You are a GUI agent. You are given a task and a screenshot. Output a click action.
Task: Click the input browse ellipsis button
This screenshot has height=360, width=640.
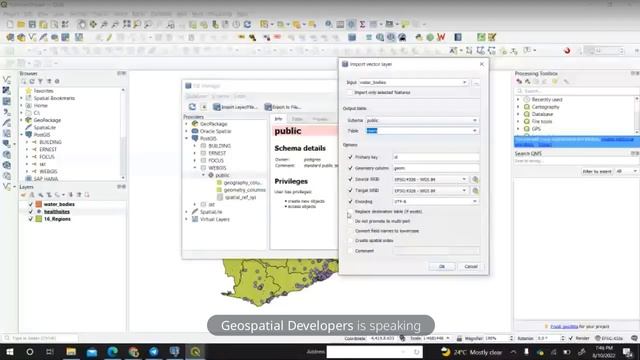tap(476, 82)
